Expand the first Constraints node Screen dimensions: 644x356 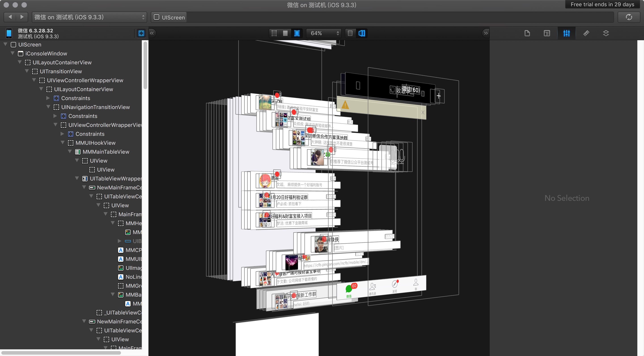pos(48,98)
